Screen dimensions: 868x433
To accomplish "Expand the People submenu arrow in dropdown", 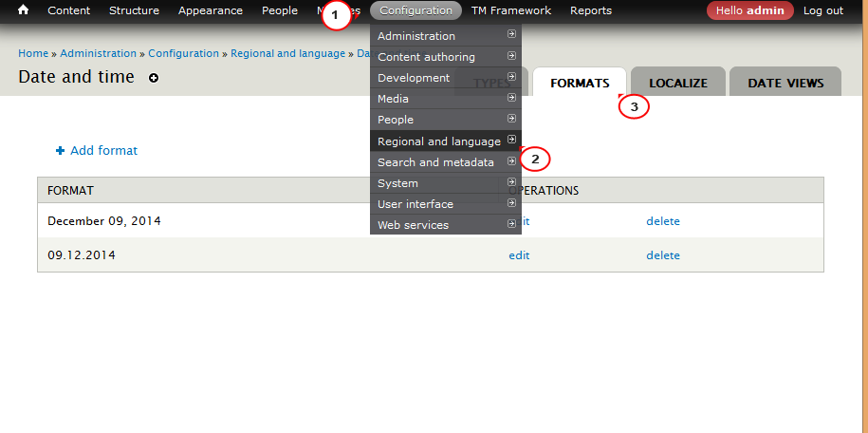I will point(511,118).
